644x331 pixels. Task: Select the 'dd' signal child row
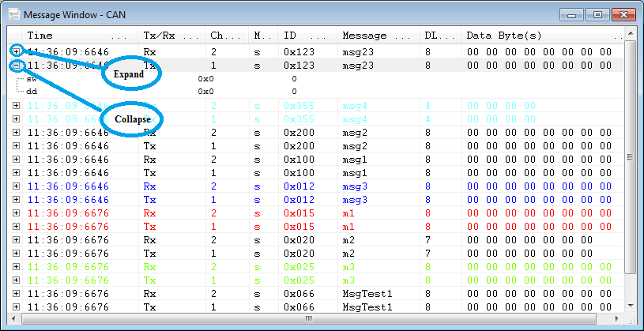315,92
